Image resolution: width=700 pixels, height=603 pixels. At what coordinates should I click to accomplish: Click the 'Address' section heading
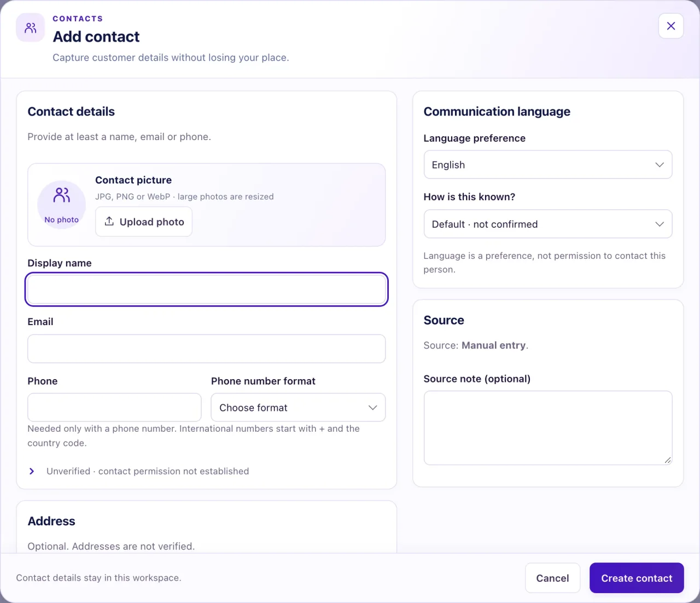pyautogui.click(x=51, y=521)
